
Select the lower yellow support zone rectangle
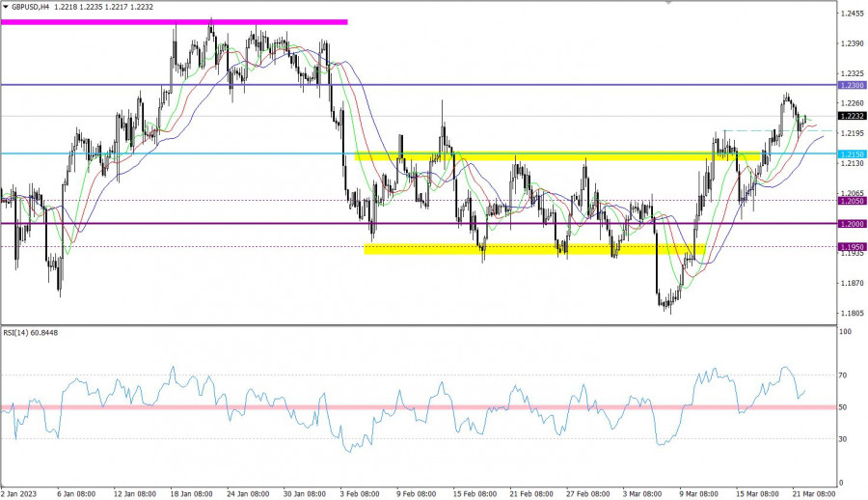point(533,249)
